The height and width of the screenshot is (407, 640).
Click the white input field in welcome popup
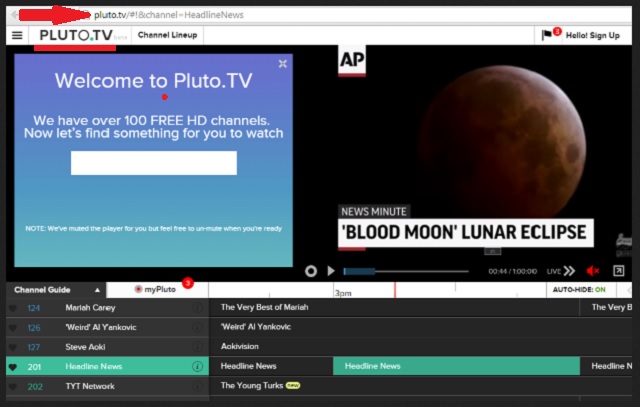[153, 163]
